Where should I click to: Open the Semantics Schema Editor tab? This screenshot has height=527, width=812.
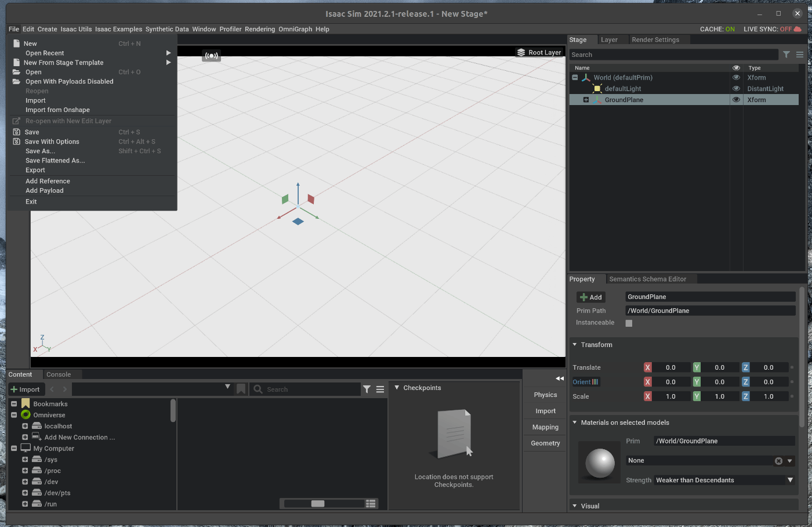click(647, 279)
